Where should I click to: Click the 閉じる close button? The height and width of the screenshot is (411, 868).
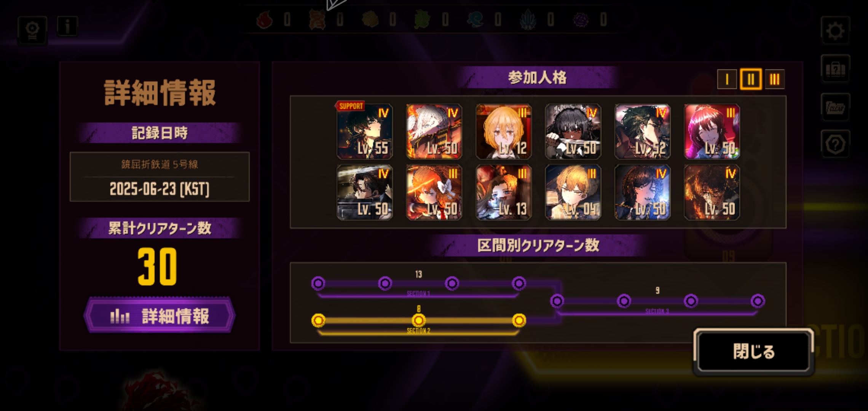754,352
